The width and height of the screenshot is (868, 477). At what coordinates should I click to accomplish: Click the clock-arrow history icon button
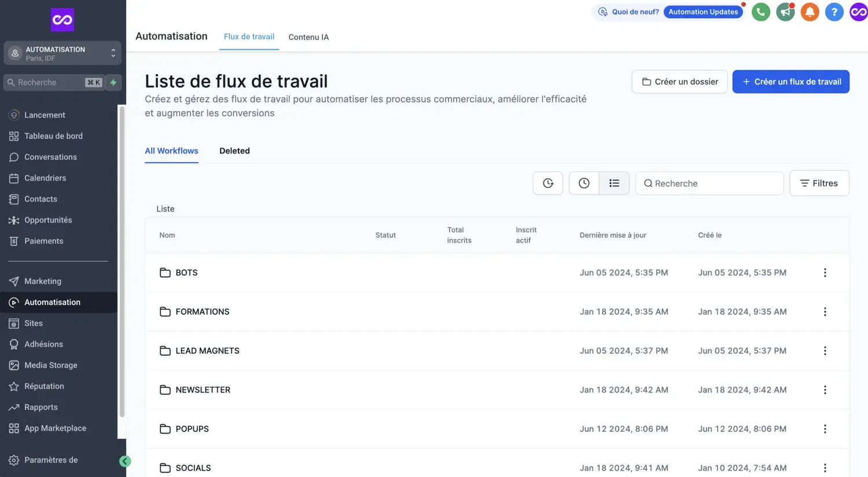pos(548,184)
